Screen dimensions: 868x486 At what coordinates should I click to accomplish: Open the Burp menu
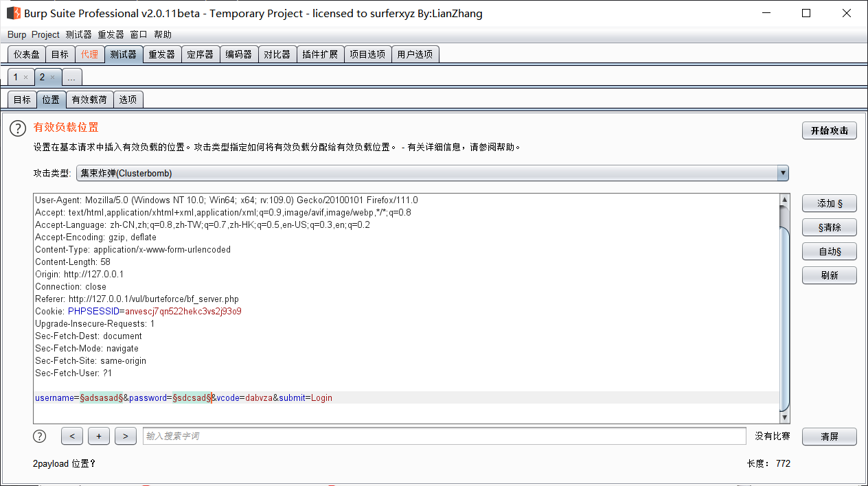pyautogui.click(x=17, y=34)
